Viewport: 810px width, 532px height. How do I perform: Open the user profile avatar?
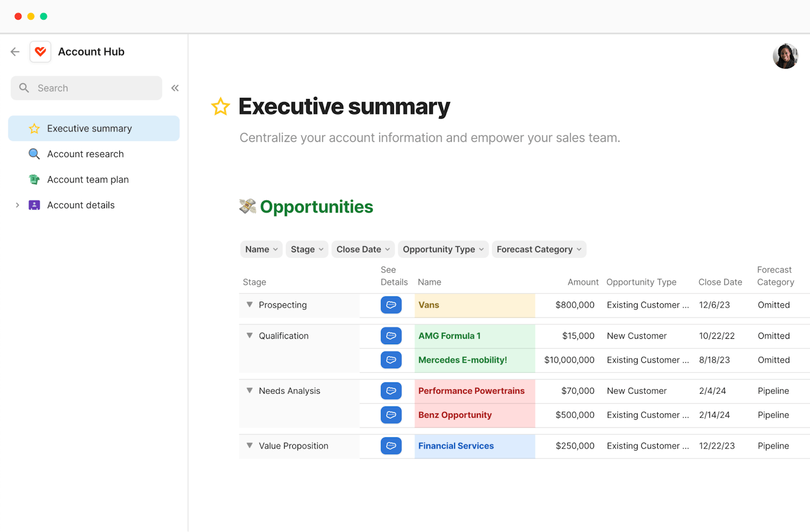(x=785, y=56)
